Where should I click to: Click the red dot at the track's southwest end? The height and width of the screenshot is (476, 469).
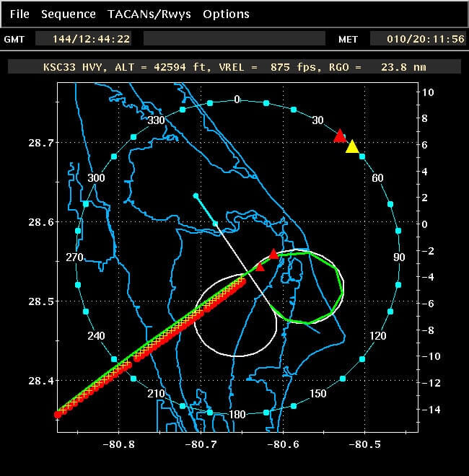coord(58,415)
